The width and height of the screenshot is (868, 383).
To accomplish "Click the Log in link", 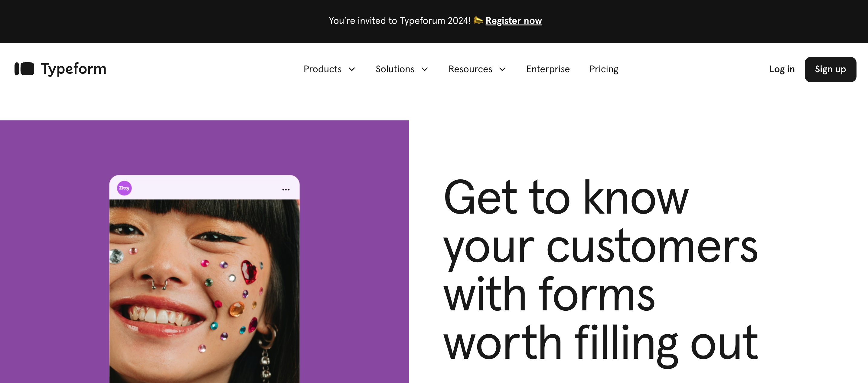I will point(782,69).
